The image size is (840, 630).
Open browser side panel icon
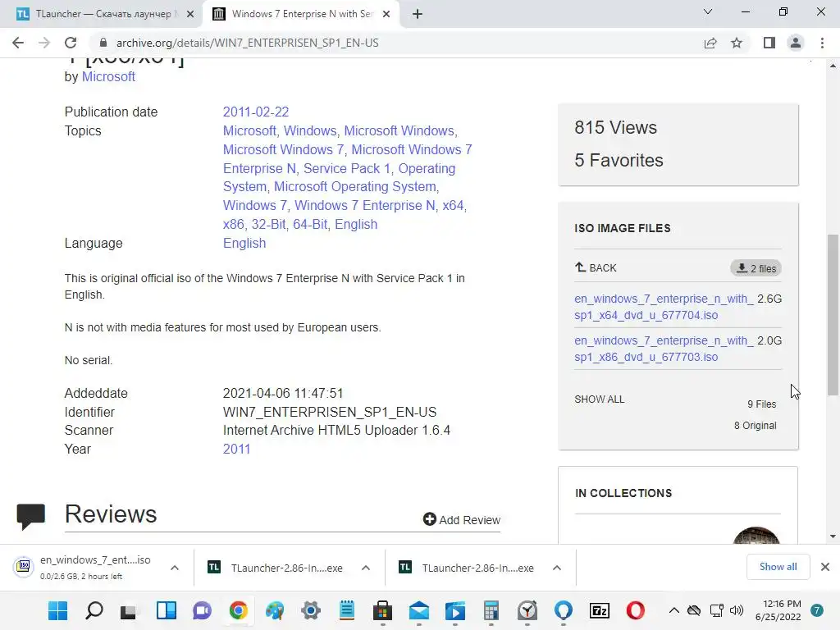click(x=769, y=43)
